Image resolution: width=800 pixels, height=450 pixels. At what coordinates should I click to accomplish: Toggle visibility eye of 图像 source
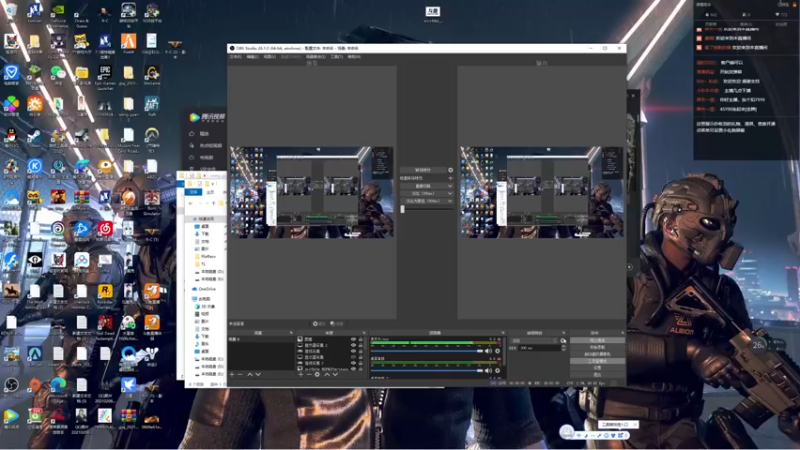[x=353, y=339]
